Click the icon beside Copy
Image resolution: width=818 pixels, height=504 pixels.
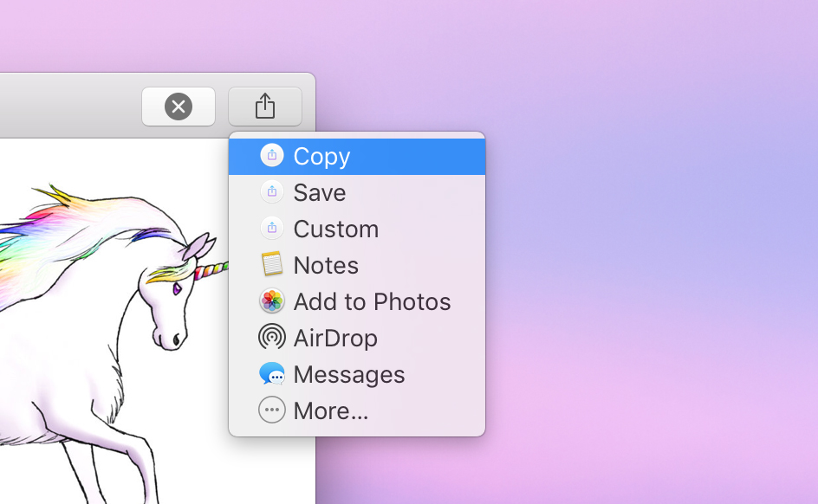coord(272,156)
